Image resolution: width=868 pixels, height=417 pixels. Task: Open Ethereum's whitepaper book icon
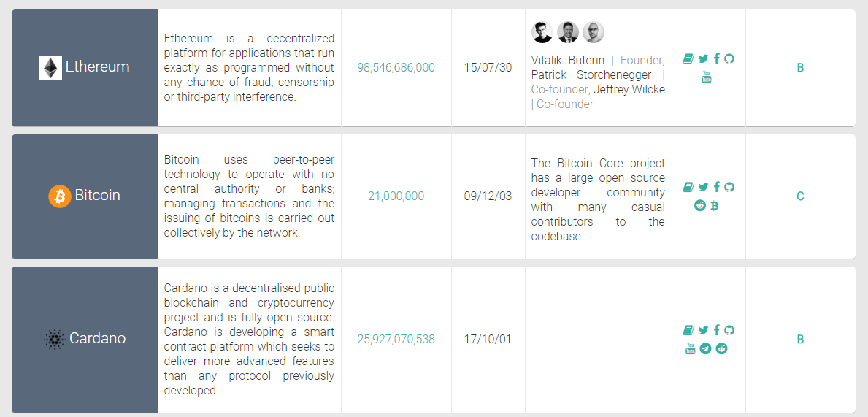tap(688, 59)
